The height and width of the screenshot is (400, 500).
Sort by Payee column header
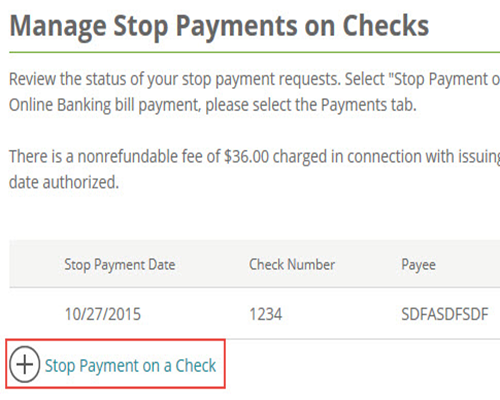point(418,265)
